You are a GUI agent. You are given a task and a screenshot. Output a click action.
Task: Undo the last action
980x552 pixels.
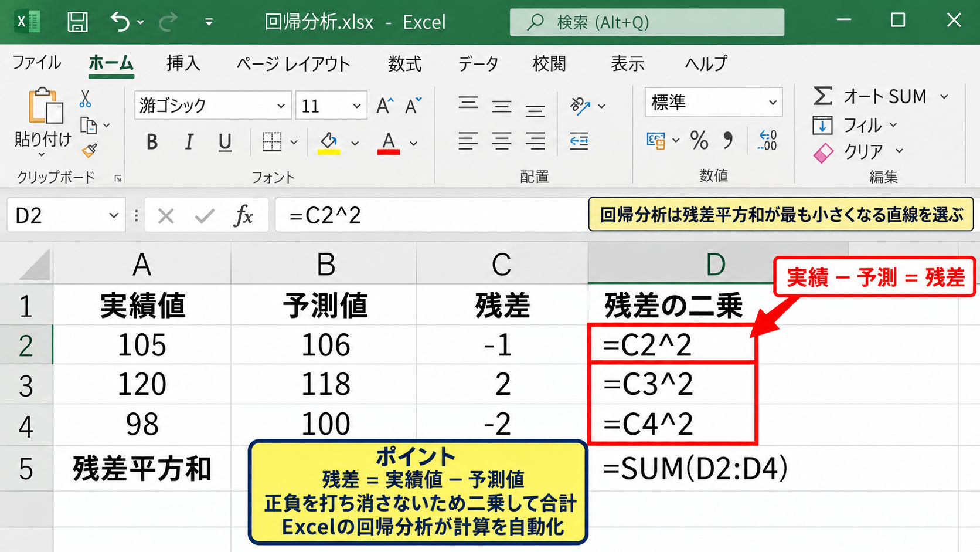(x=120, y=22)
